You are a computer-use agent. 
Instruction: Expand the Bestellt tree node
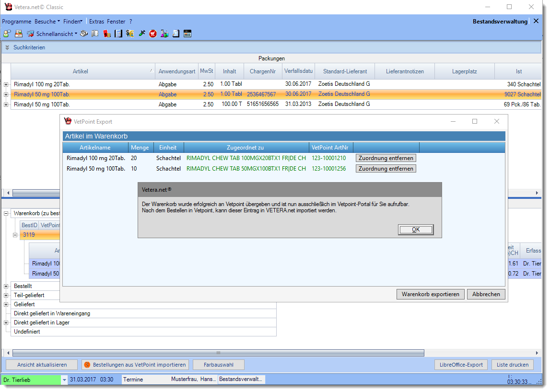(6, 286)
